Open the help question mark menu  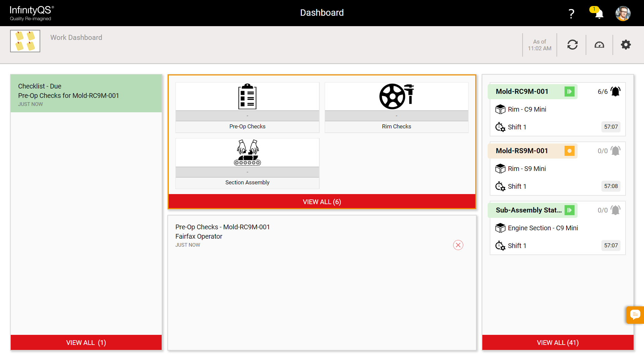coord(571,13)
